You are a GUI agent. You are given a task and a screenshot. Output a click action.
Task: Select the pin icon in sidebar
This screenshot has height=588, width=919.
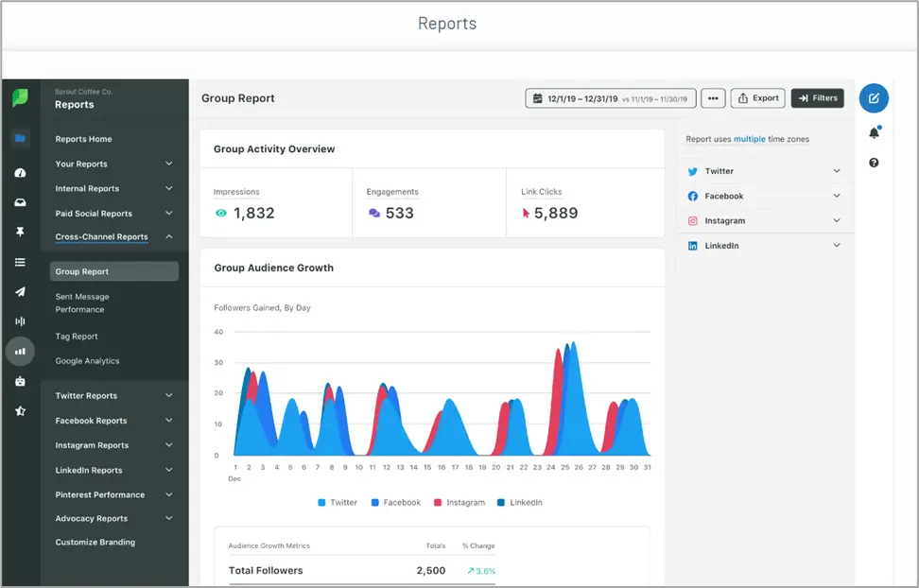coord(20,232)
